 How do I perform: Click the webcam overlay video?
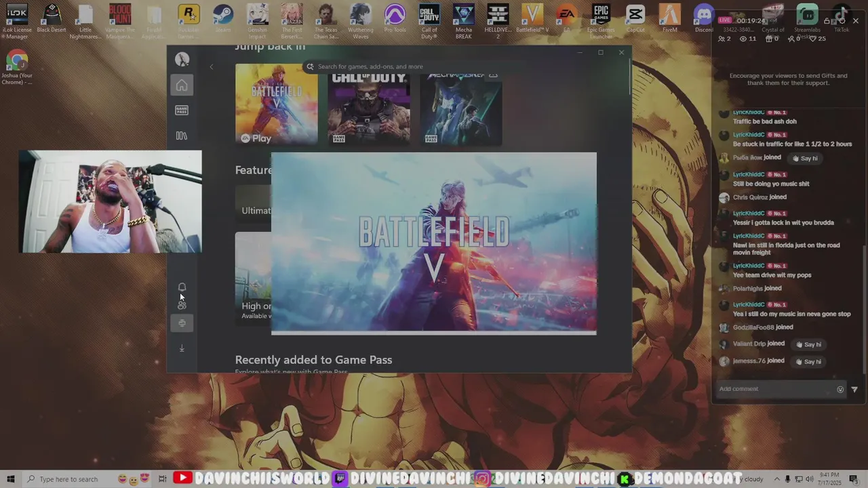(x=110, y=202)
